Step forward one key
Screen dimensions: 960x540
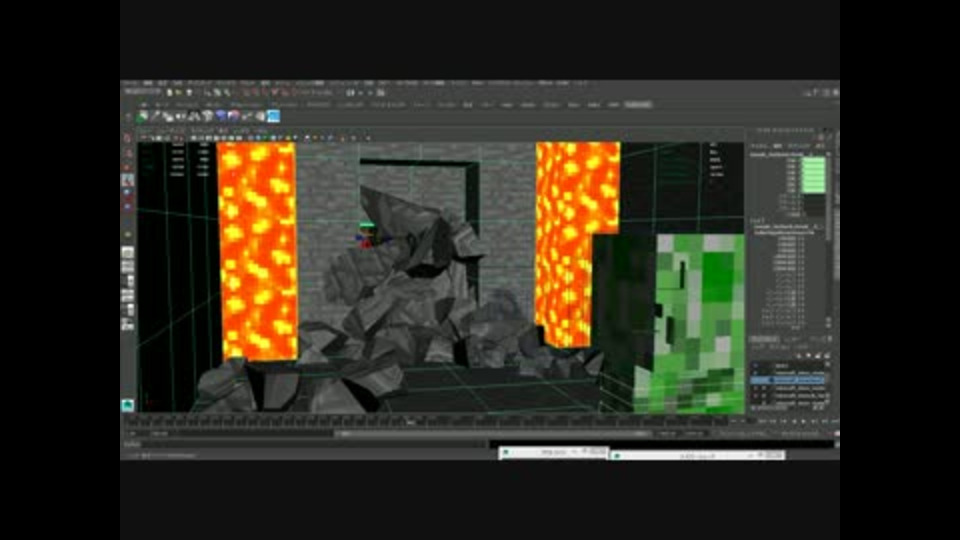coord(814,421)
